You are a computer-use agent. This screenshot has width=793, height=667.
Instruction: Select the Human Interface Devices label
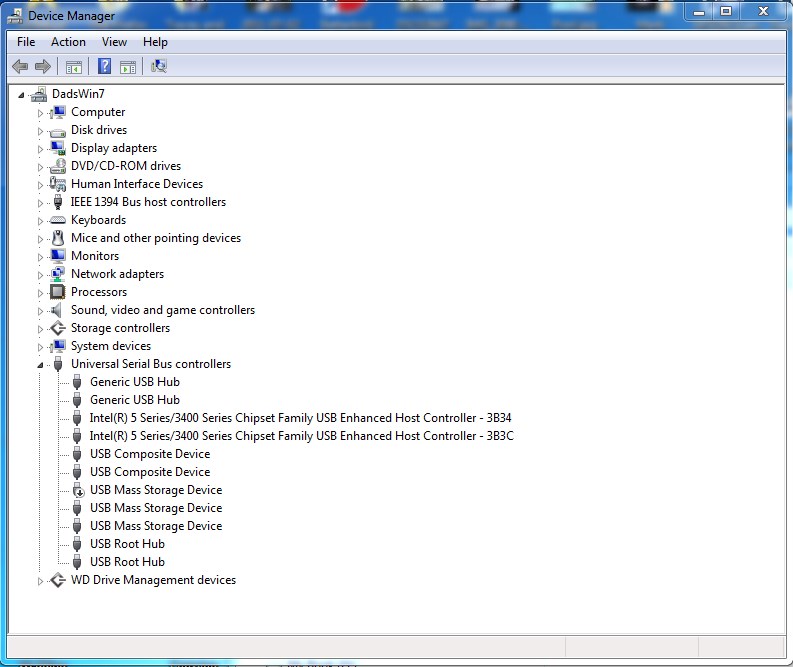pyautogui.click(x=137, y=184)
